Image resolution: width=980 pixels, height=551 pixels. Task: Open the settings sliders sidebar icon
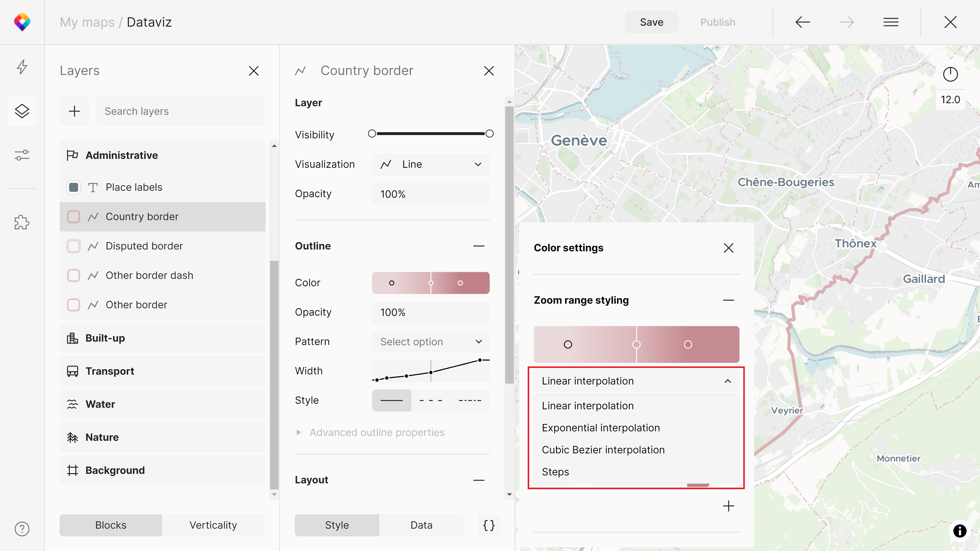(22, 155)
